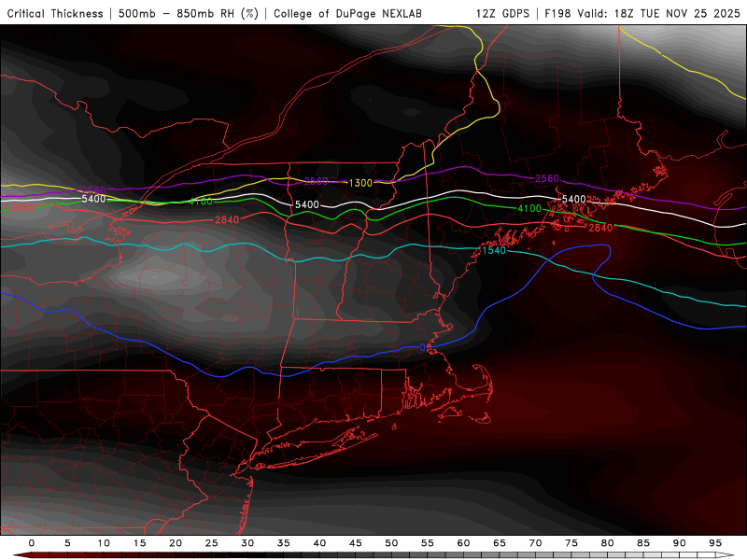Click colorbar tick label 15
The height and width of the screenshot is (560, 747).
pyautogui.click(x=139, y=543)
